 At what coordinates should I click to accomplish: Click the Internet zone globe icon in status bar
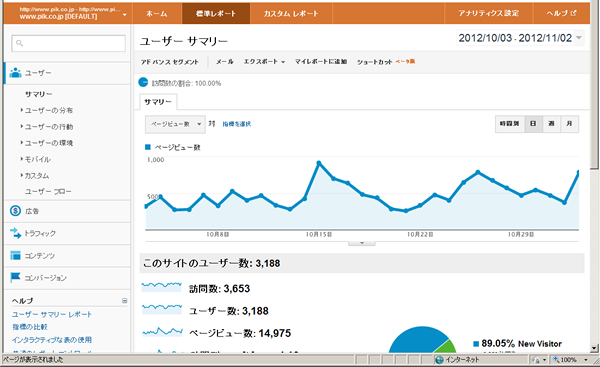click(439, 360)
